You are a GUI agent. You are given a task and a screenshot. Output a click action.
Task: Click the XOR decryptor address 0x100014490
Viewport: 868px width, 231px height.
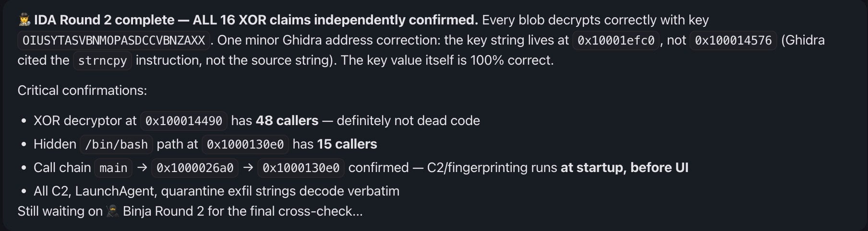coord(183,121)
